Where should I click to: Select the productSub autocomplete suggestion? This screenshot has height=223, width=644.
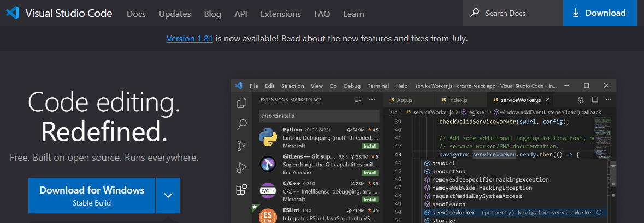[515, 171]
